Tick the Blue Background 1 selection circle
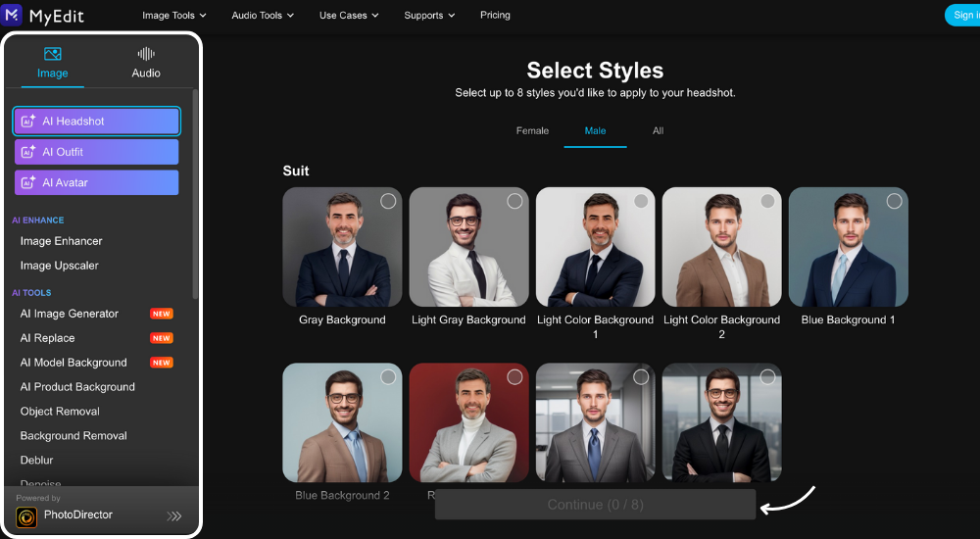 point(895,201)
